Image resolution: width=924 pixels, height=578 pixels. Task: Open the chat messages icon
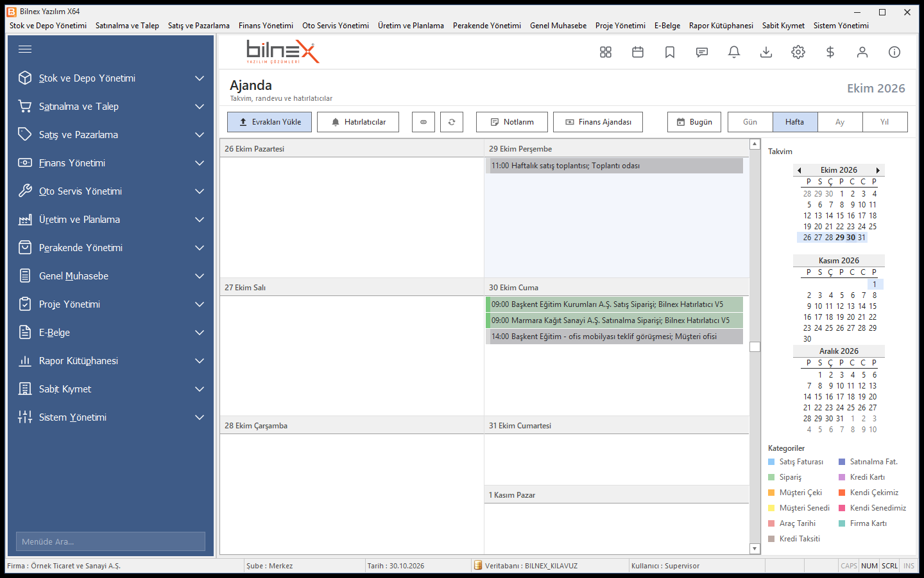click(702, 52)
